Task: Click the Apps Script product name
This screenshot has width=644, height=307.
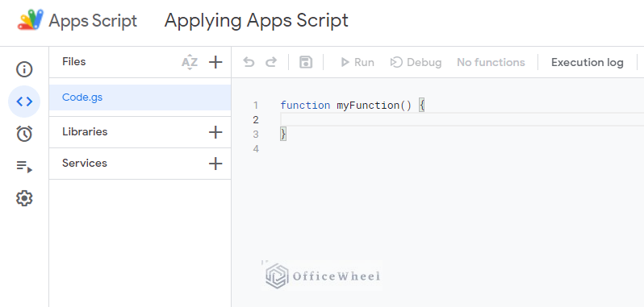Action: point(93,20)
